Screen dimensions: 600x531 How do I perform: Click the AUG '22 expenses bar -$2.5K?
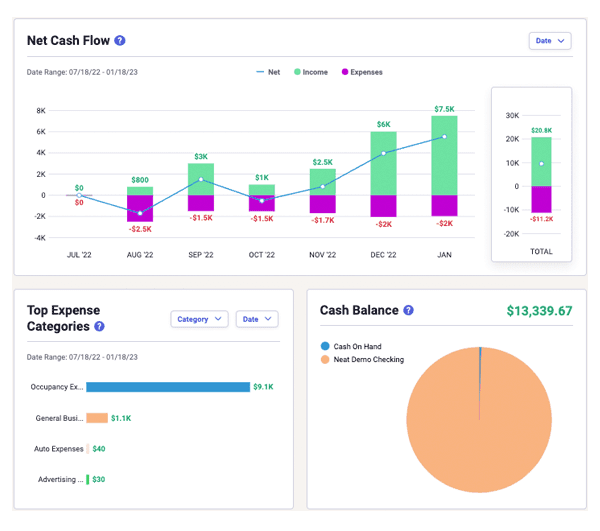[x=140, y=208]
